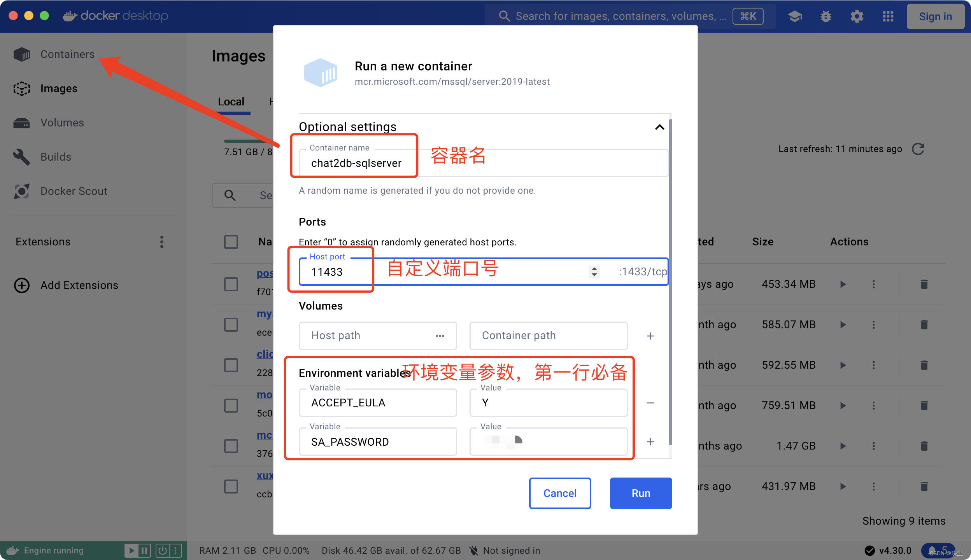Delete the 431.97 MB image
Image resolution: width=971 pixels, height=560 pixels.
point(924,486)
